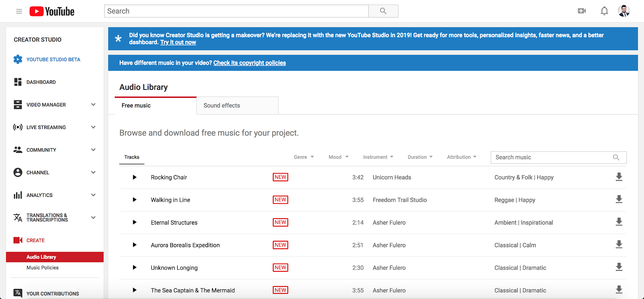Expand the Translations & Transcriptions section

point(93,218)
